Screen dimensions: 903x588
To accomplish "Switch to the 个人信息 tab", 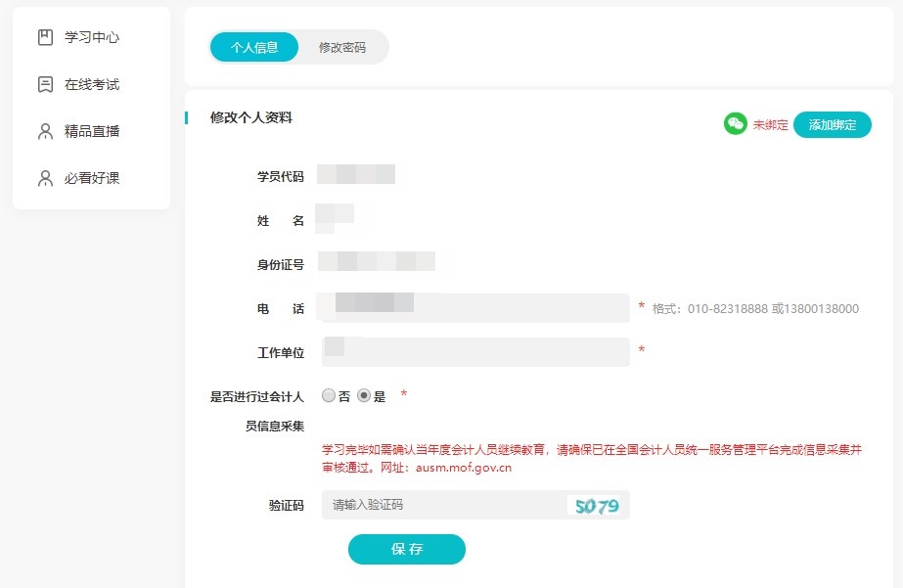I will pyautogui.click(x=253, y=46).
